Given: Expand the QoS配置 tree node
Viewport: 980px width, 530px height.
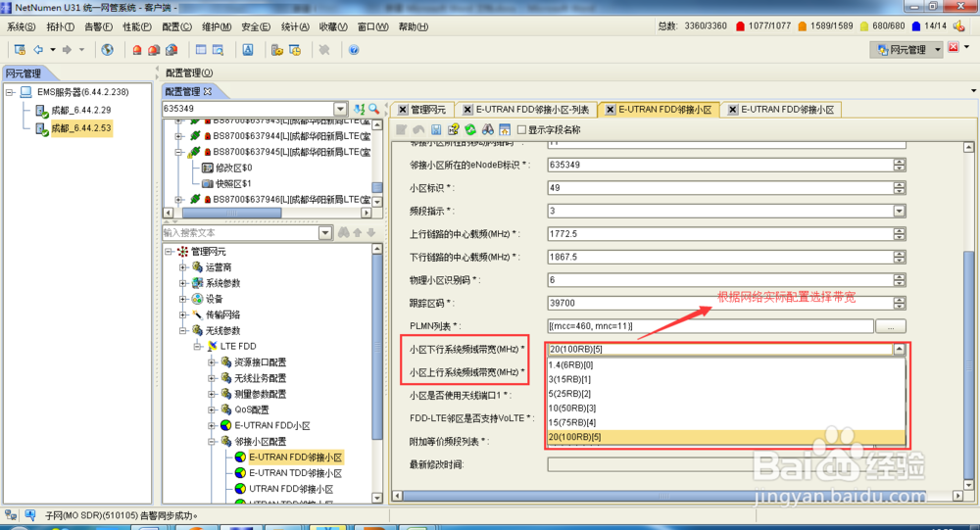Looking at the screenshot, I should 212,410.
